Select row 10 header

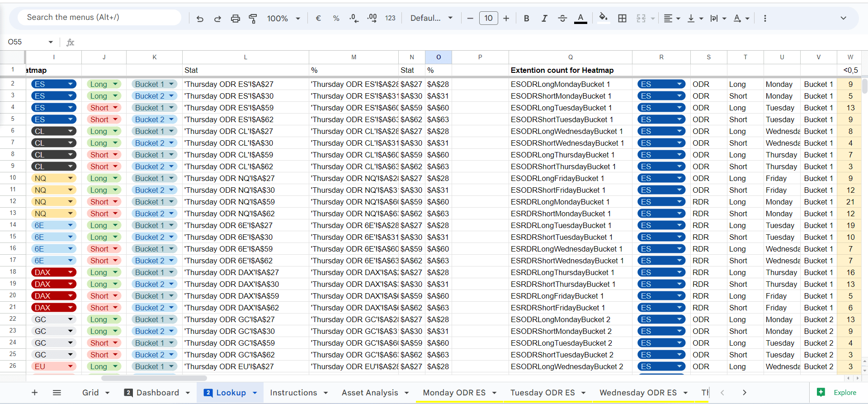point(13,178)
